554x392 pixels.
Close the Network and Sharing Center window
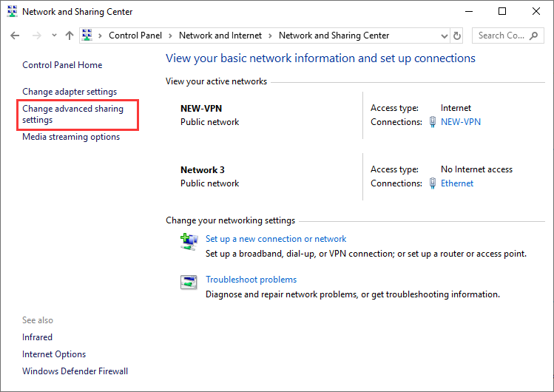point(536,11)
